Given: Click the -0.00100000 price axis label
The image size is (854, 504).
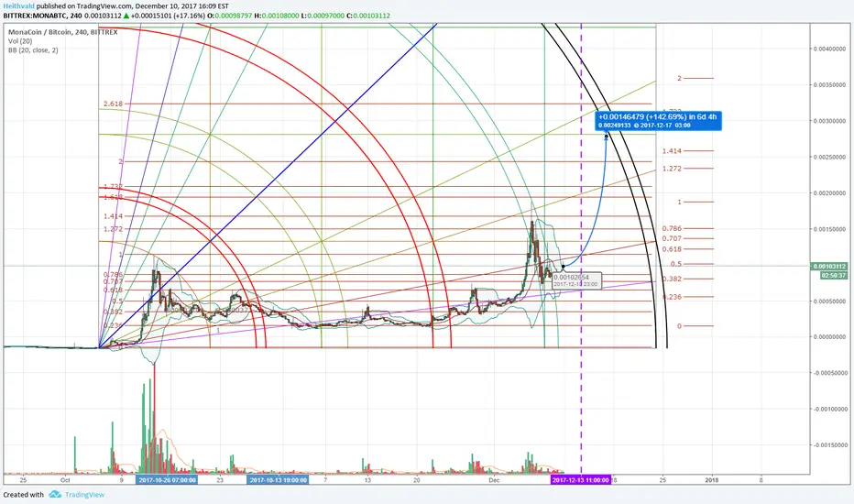Looking at the screenshot, I should tap(830, 409).
